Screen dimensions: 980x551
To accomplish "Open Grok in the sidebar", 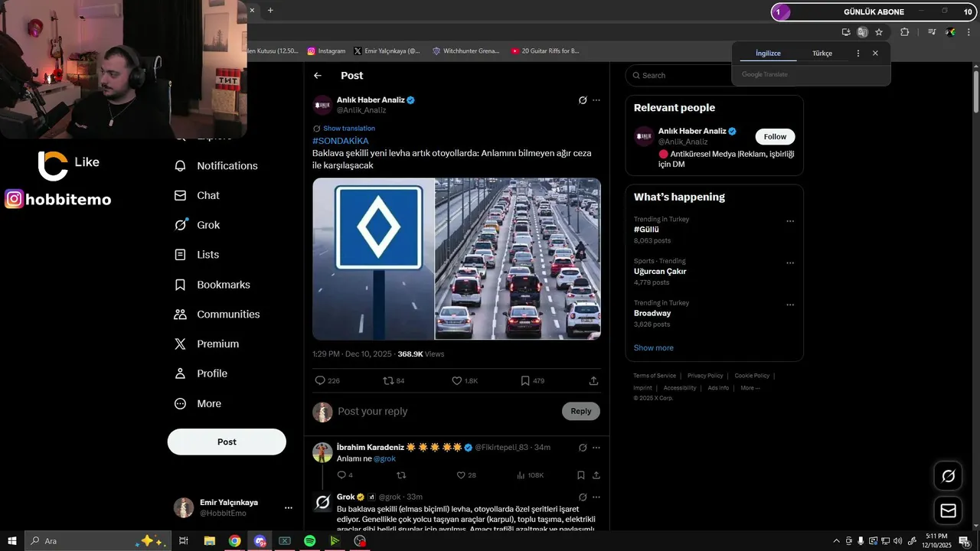I will click(x=198, y=225).
